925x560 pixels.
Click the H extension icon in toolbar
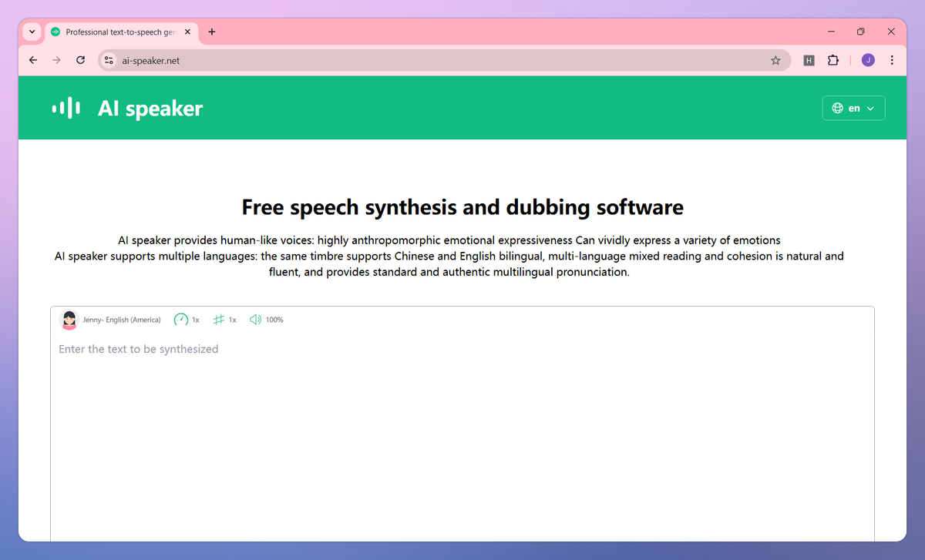pyautogui.click(x=809, y=60)
